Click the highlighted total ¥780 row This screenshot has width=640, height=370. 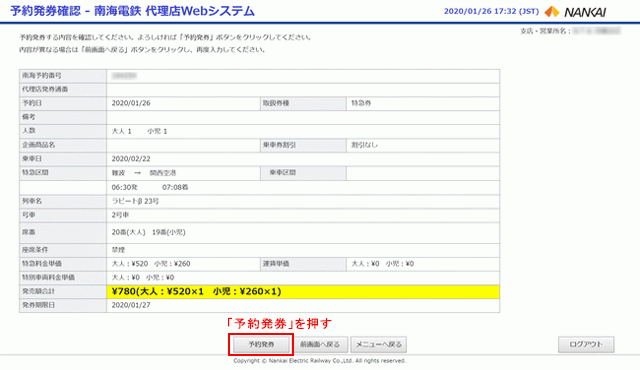pyautogui.click(x=303, y=291)
